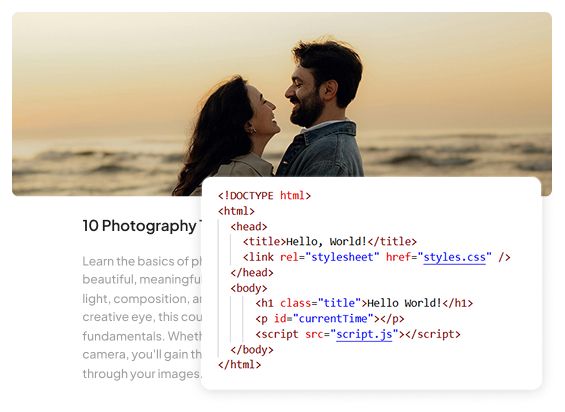Click the 'through your images.' text
Screen dimensions: 565x412
click(142, 374)
